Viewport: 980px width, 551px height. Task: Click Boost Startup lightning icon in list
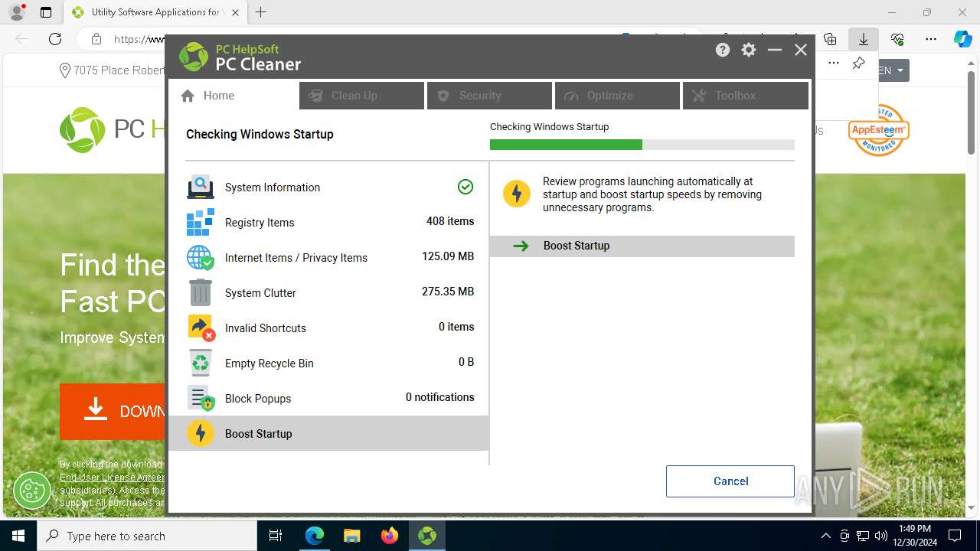[x=201, y=433]
